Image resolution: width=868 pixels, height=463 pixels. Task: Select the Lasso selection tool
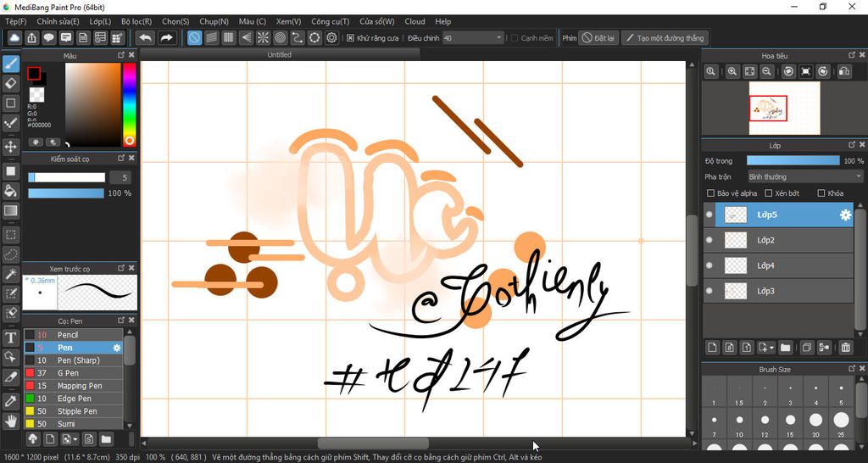point(10,254)
